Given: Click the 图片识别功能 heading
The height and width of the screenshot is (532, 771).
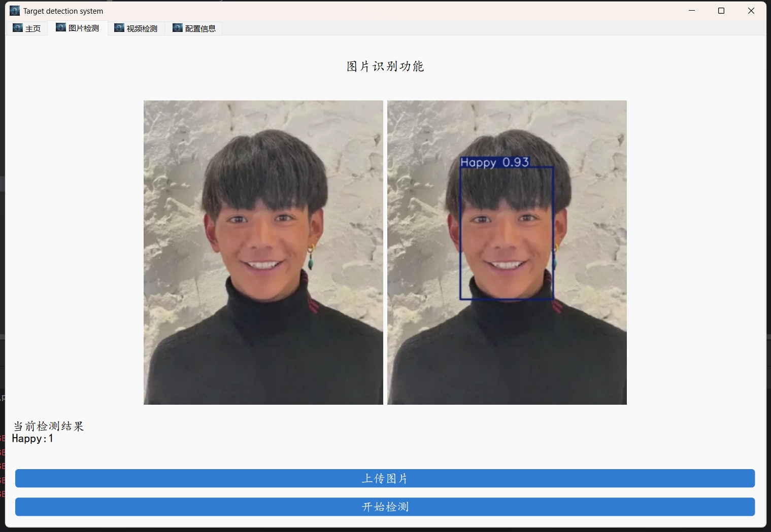Looking at the screenshot, I should pos(385,66).
